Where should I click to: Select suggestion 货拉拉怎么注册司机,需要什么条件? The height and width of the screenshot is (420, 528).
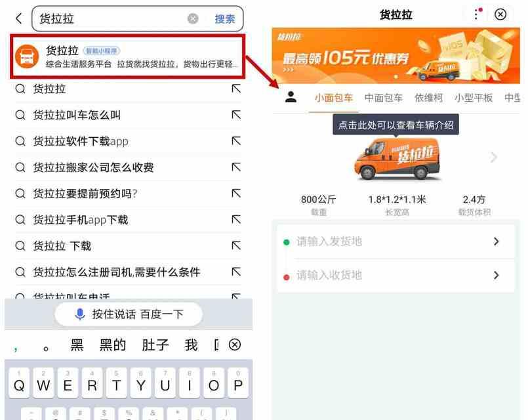[117, 272]
